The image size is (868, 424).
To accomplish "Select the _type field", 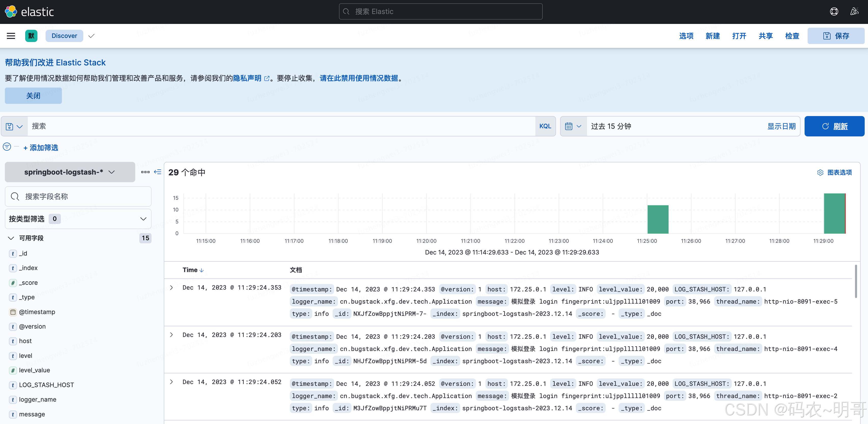I will 27,297.
